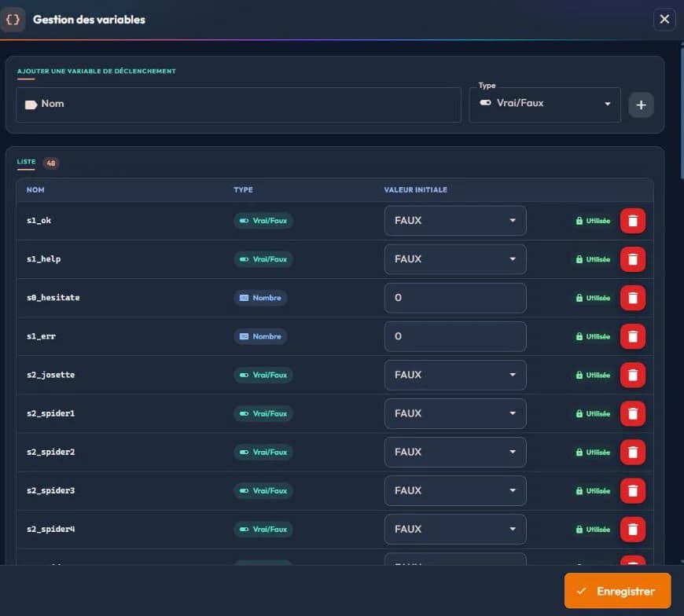Open initial value dropdown for s2_spider3
Viewport: 684px width, 616px height.
click(455, 490)
